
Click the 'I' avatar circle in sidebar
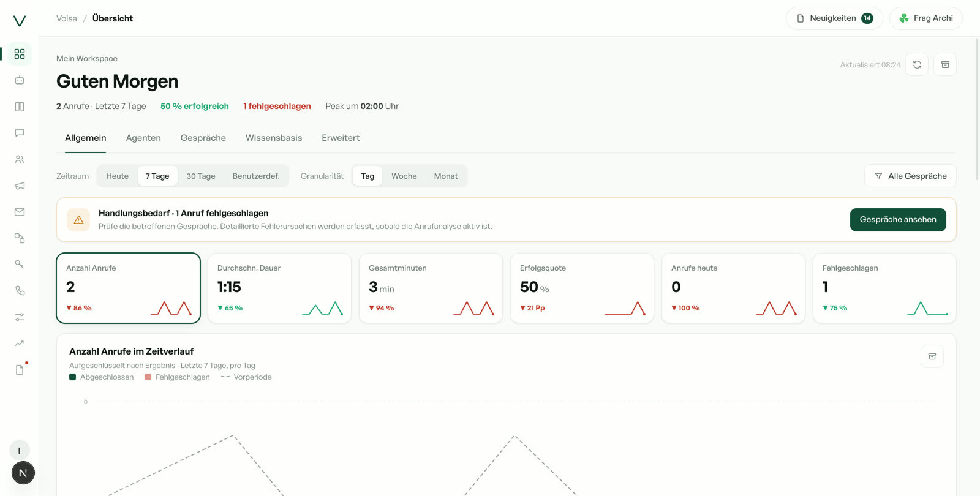click(x=20, y=450)
